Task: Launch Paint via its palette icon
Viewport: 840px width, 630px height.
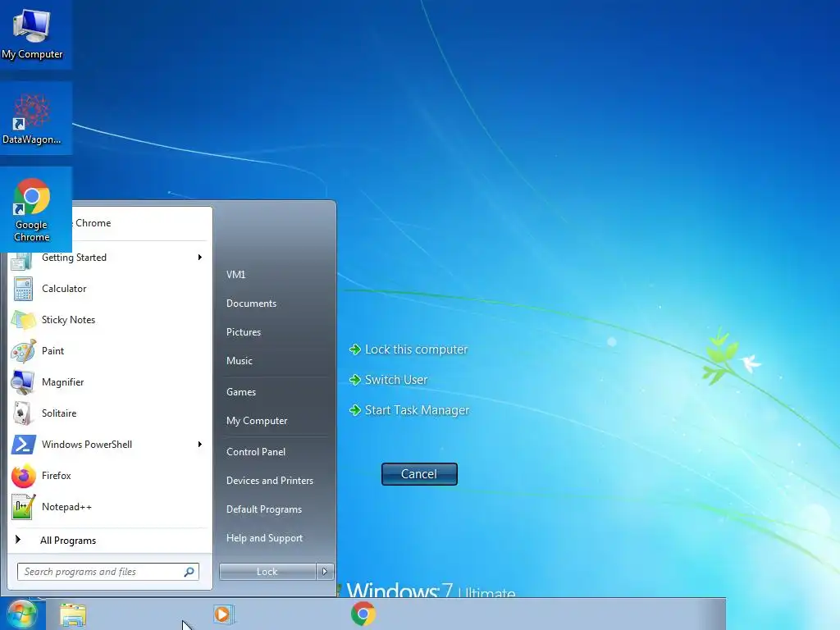Action: [23, 351]
